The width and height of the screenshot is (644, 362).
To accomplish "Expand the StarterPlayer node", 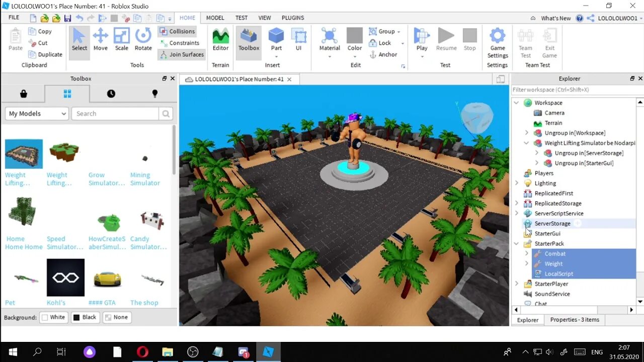I will (516, 284).
